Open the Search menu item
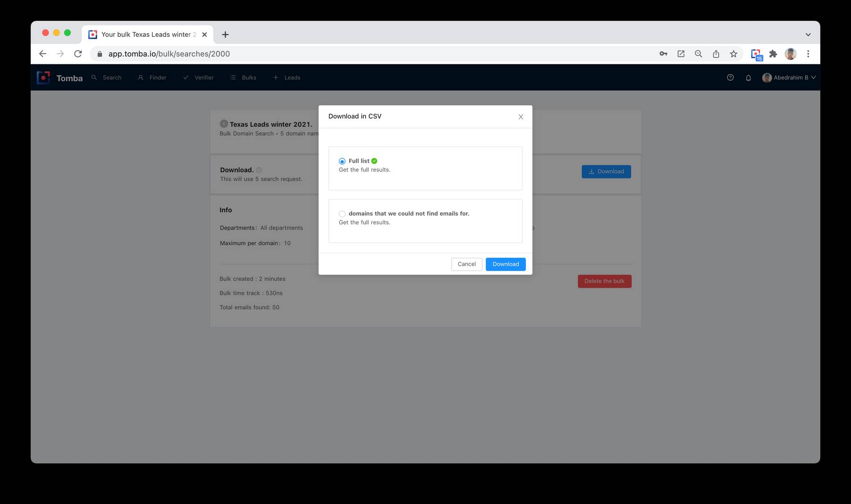Viewport: 851px width, 504px height. (x=106, y=78)
